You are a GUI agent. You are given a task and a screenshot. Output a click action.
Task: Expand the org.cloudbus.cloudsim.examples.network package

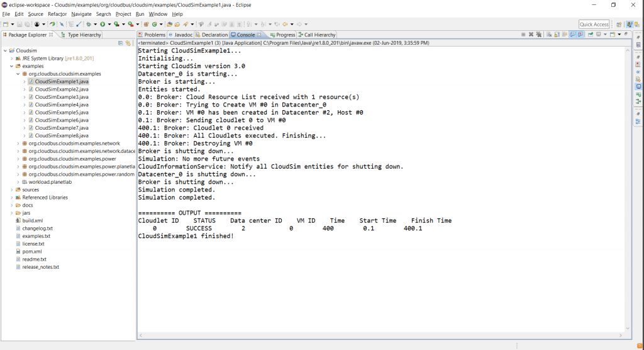(18, 144)
